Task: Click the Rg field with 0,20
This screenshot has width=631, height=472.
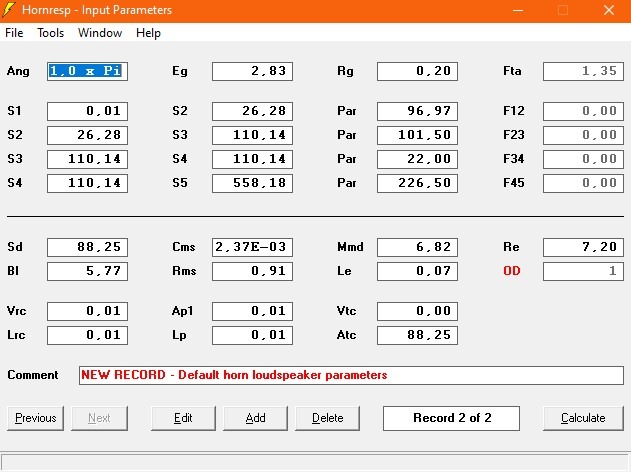Action: [417, 71]
